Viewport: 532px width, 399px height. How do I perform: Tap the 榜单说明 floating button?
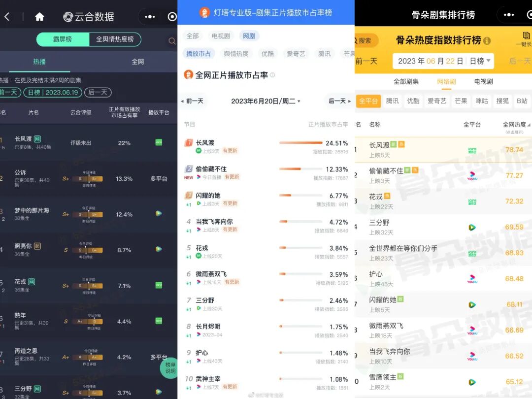pos(169,368)
